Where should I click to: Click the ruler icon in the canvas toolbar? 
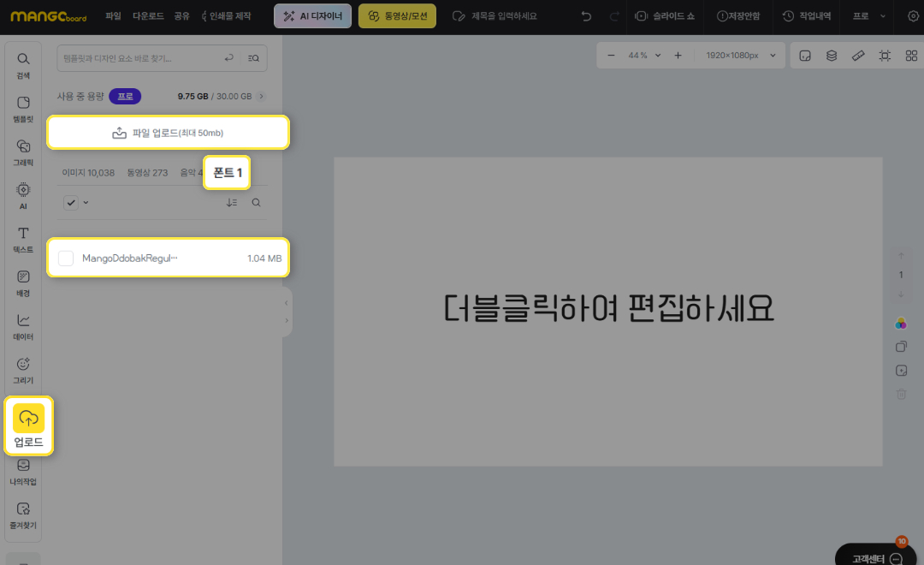pos(858,56)
